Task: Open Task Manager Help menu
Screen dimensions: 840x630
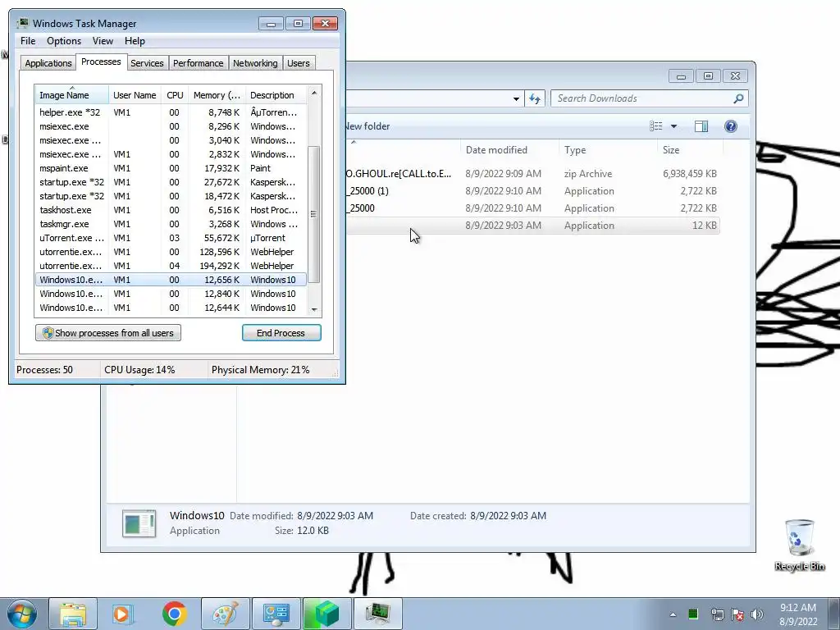Action: point(135,41)
